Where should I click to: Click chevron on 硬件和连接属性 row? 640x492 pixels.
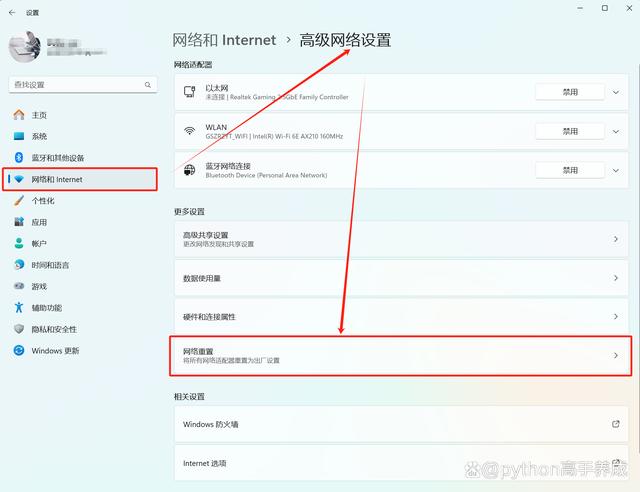(616, 317)
